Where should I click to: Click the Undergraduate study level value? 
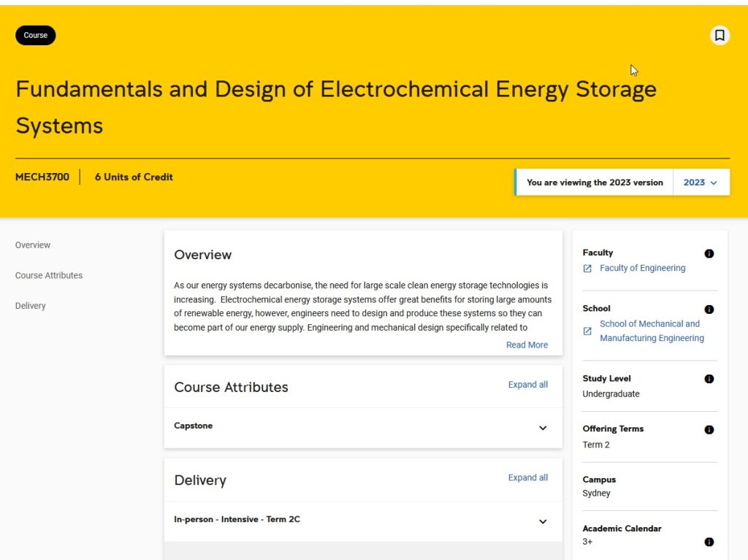click(x=611, y=394)
